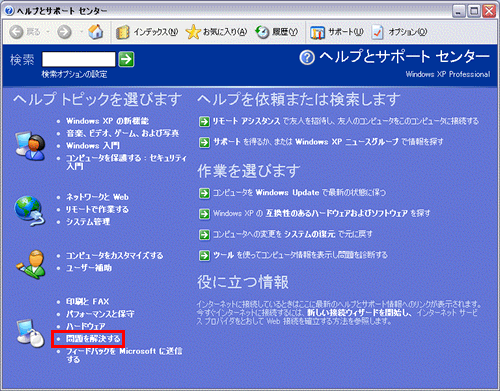This screenshot has height=391, width=500.
Task: Click the user customize topics icon
Action: pyautogui.click(x=31, y=264)
